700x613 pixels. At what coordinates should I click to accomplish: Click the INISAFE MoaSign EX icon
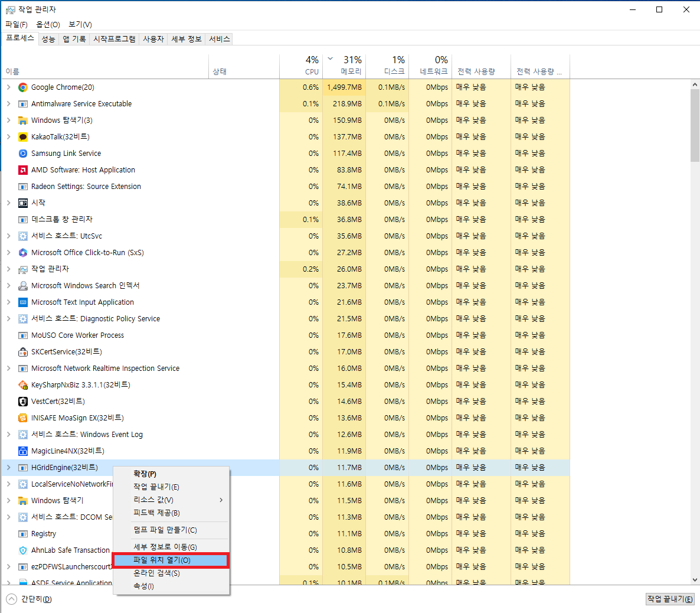tap(22, 418)
